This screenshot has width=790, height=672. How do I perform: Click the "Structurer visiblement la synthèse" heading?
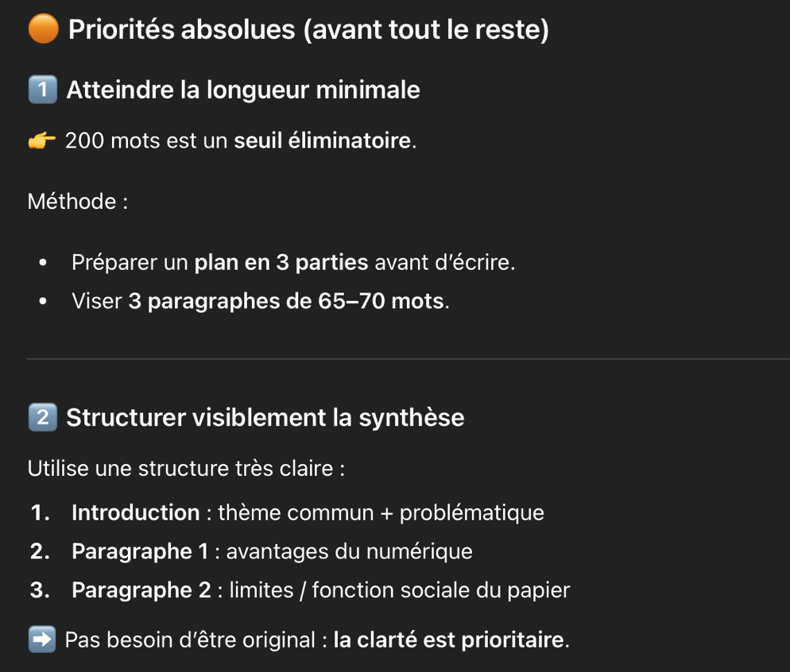pyautogui.click(x=265, y=418)
